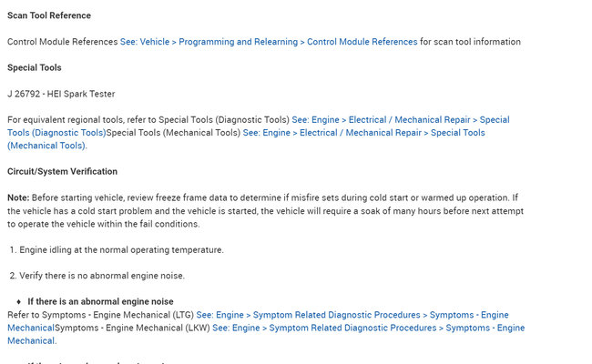Open the Control Module References programming link
The width and height of the screenshot is (592, 364).
[269, 42]
